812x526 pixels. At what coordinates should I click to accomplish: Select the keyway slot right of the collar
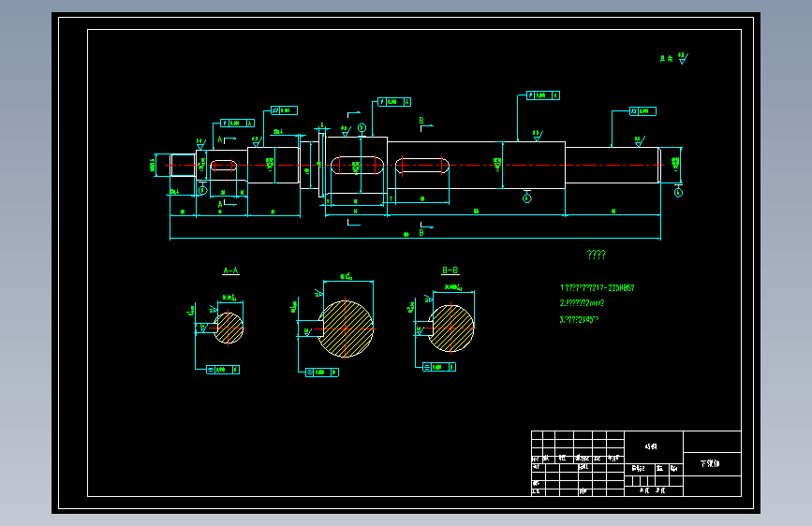(422, 166)
